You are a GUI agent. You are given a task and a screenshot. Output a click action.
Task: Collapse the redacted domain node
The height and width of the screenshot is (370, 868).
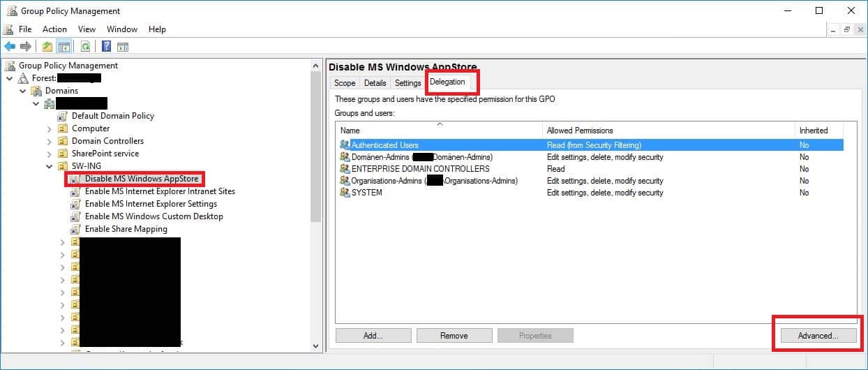(36, 103)
